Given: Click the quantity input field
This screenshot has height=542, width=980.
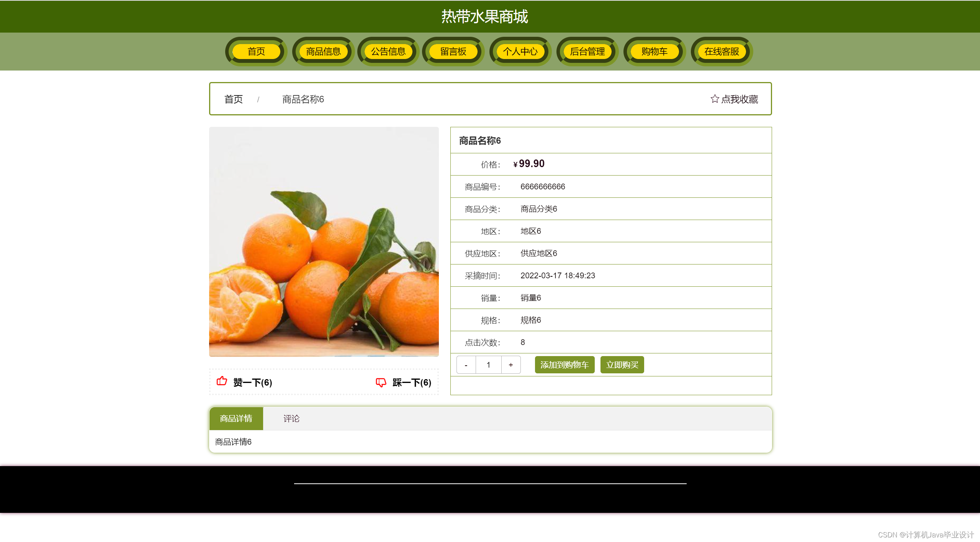Looking at the screenshot, I should coord(488,365).
